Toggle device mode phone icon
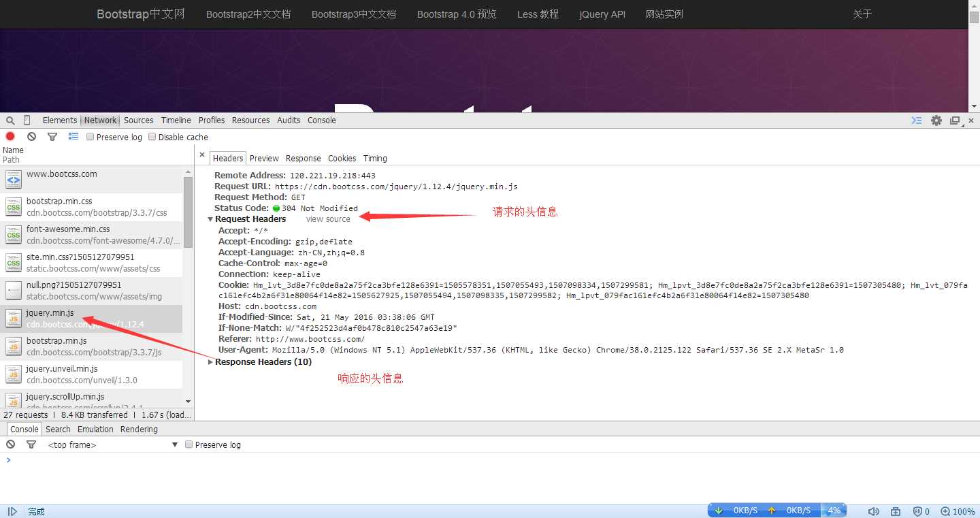 coord(27,120)
